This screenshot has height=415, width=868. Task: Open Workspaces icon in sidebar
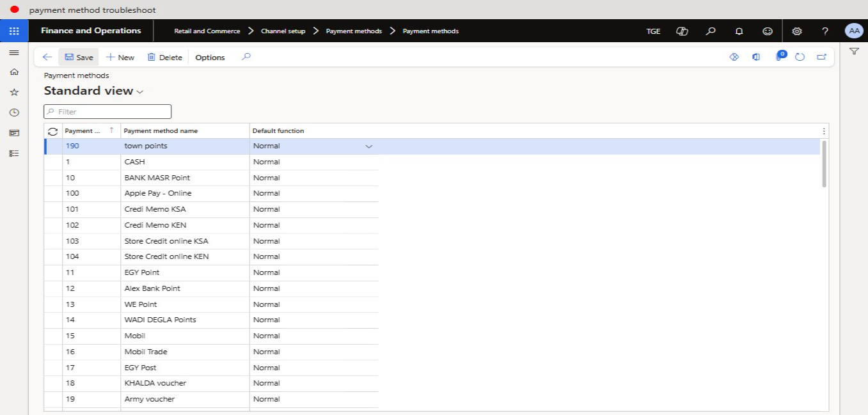[x=14, y=133]
